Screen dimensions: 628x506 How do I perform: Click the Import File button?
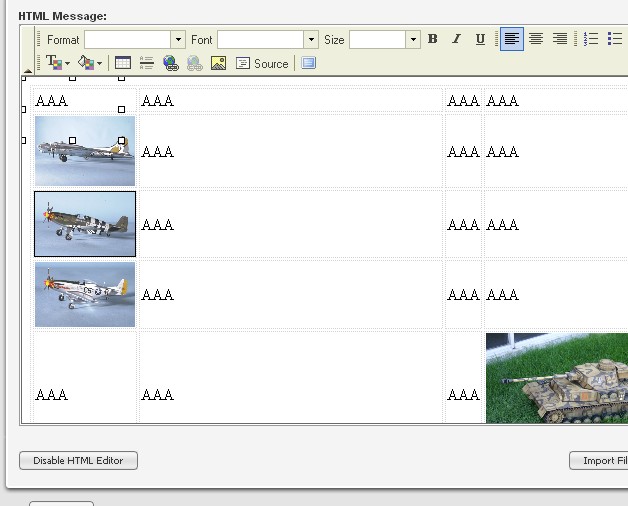coord(599,461)
